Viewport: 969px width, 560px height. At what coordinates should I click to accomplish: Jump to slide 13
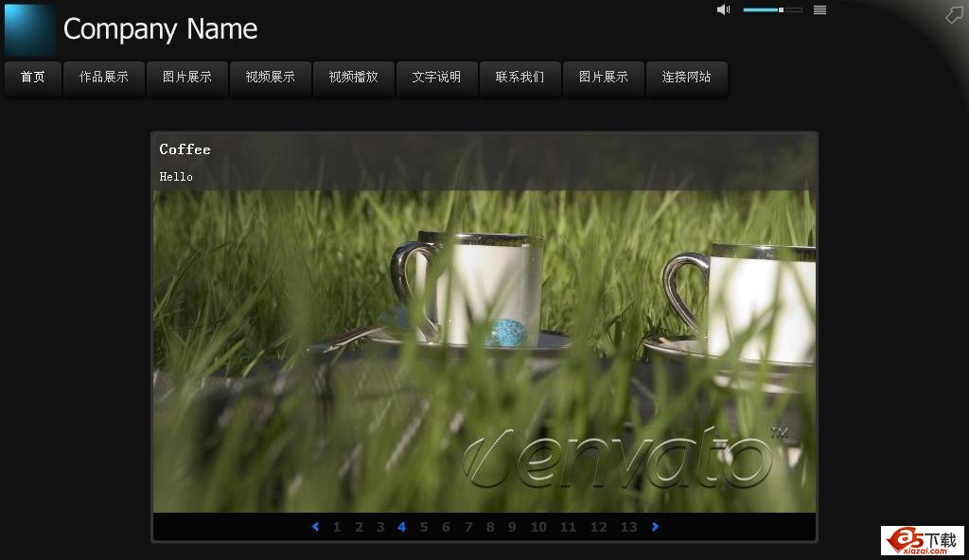tap(628, 527)
